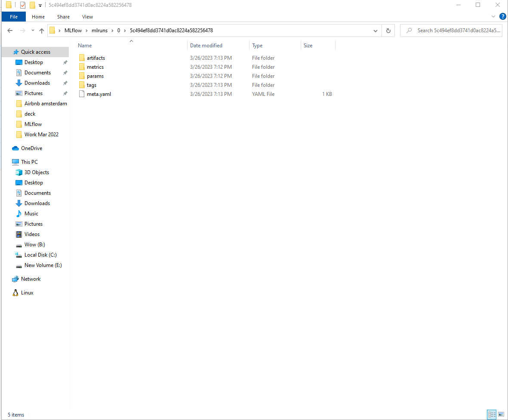
Task: Expand the ribbon with chevron arrow
Action: pos(493,16)
